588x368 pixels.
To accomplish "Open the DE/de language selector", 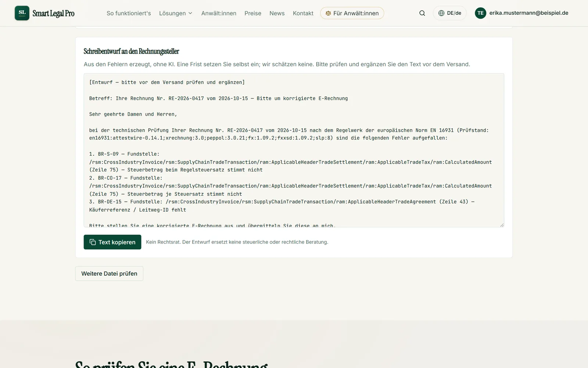I will 449,13.
